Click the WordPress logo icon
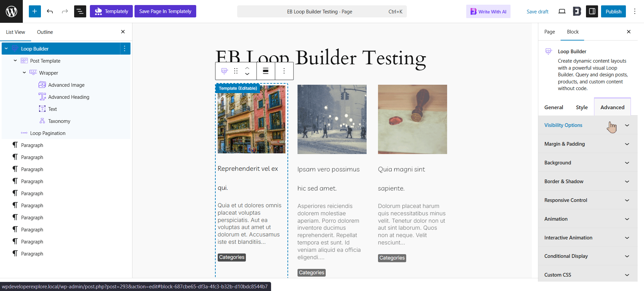Screen dimensions: 644x291 coord(11,11)
